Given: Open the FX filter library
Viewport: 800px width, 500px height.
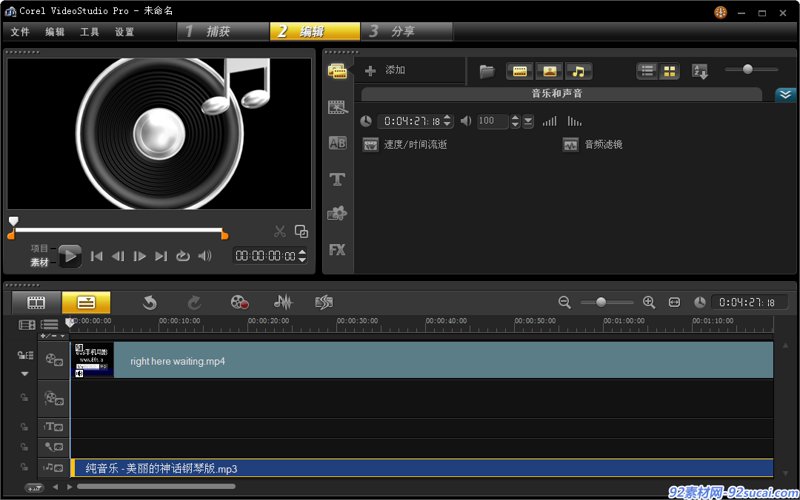Looking at the screenshot, I should click(337, 249).
